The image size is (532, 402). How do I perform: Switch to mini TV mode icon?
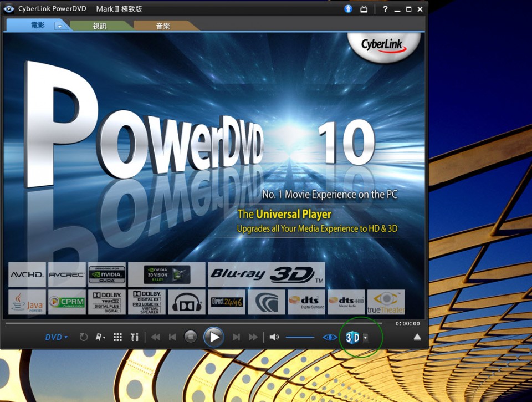[364, 9]
